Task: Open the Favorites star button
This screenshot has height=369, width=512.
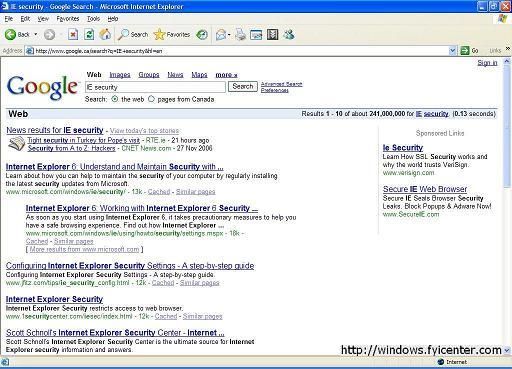Action: [172, 34]
